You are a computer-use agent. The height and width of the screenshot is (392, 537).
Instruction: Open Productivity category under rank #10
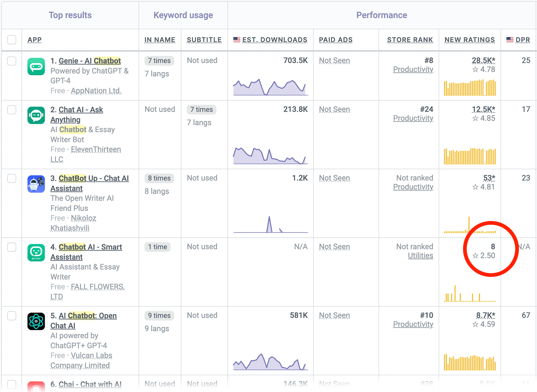413,324
